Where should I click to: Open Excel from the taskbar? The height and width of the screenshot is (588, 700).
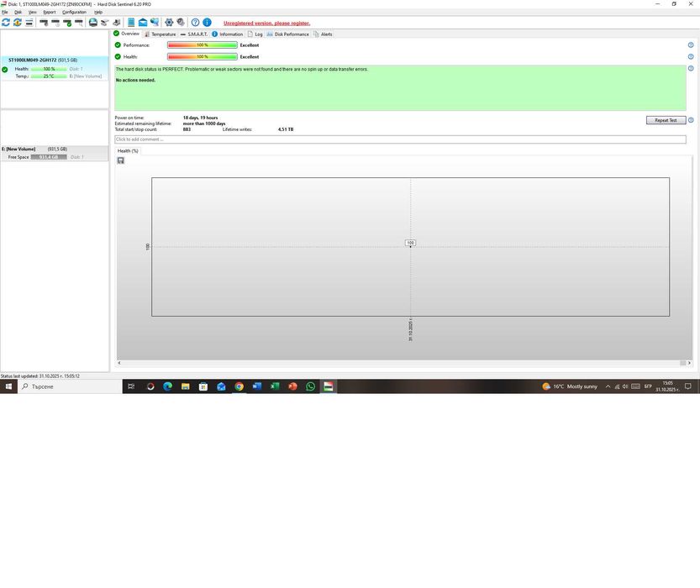(275, 386)
